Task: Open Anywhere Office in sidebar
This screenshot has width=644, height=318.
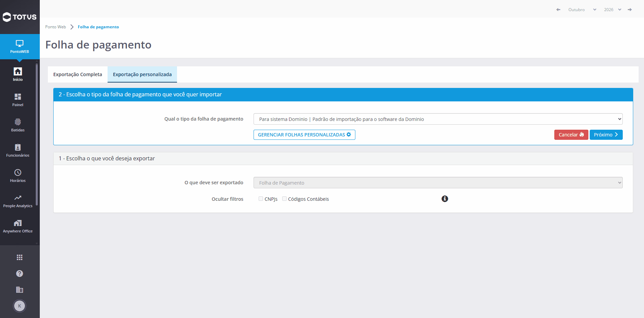Action: [18, 226]
